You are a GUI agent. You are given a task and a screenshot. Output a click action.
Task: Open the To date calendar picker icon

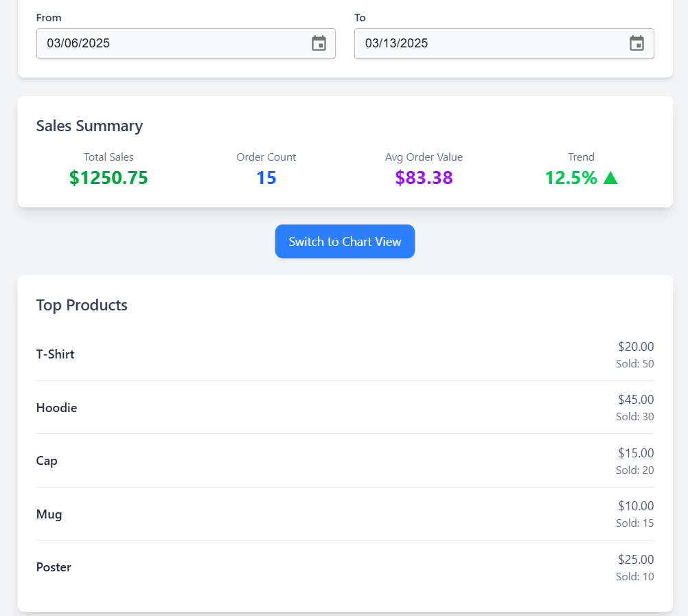[637, 43]
